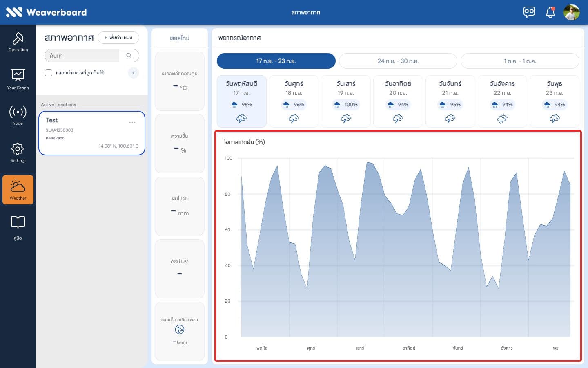Click the SLXA1250003 device ID text

60,130
